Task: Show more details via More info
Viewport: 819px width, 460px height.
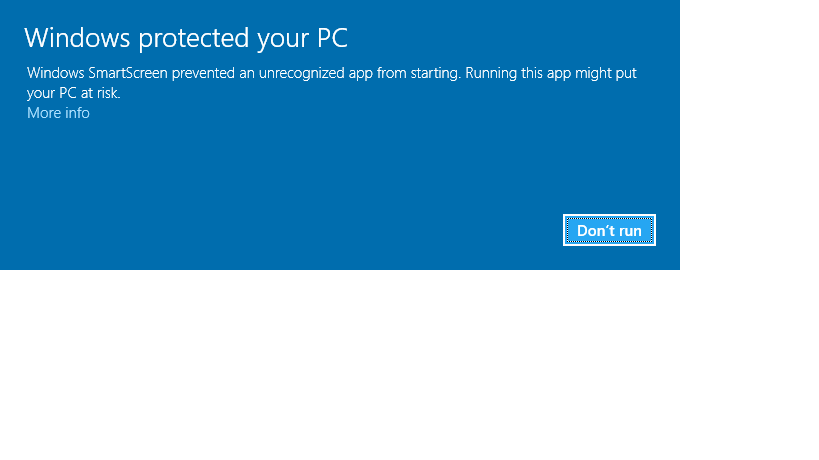Action: [58, 113]
